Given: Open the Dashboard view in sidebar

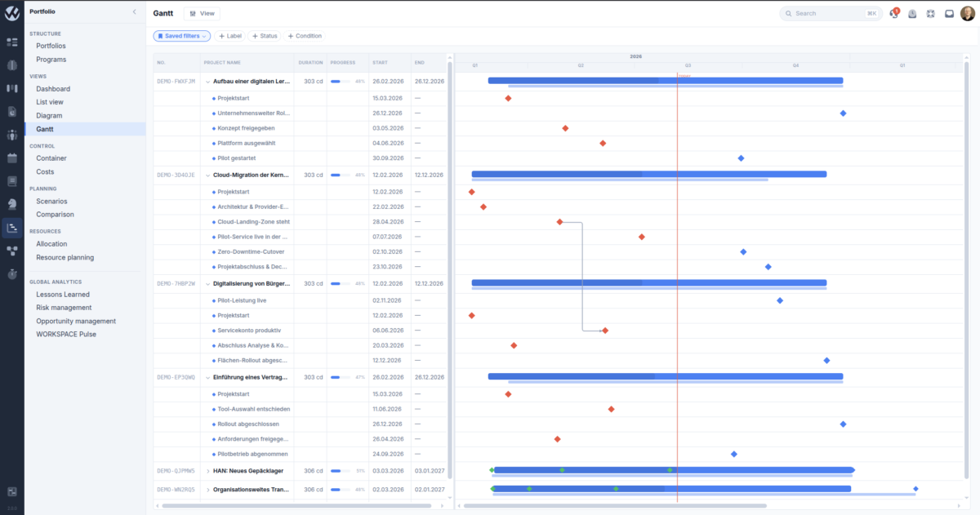Looking at the screenshot, I should [x=53, y=89].
